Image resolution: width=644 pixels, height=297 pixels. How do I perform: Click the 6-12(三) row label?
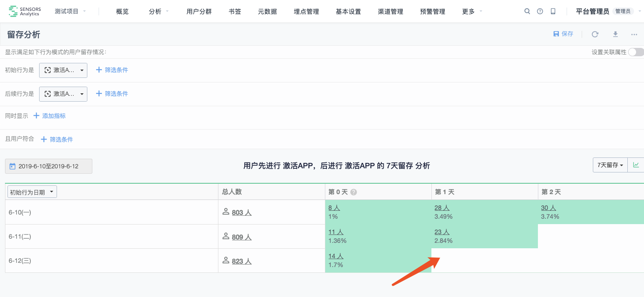[x=20, y=261]
